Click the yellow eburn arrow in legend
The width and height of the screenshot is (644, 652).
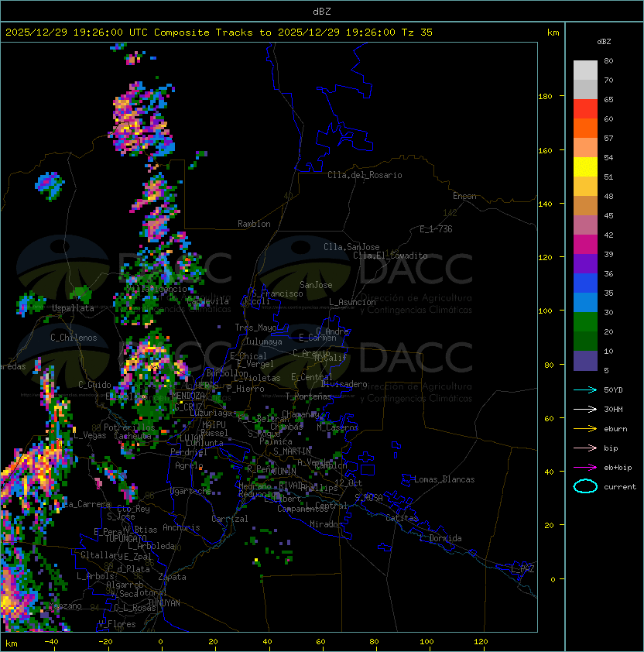[x=585, y=429]
